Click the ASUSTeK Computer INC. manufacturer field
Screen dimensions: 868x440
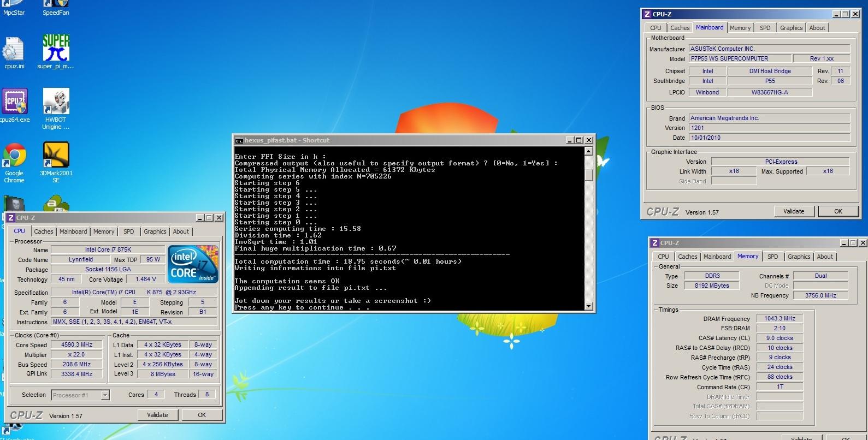click(769, 49)
